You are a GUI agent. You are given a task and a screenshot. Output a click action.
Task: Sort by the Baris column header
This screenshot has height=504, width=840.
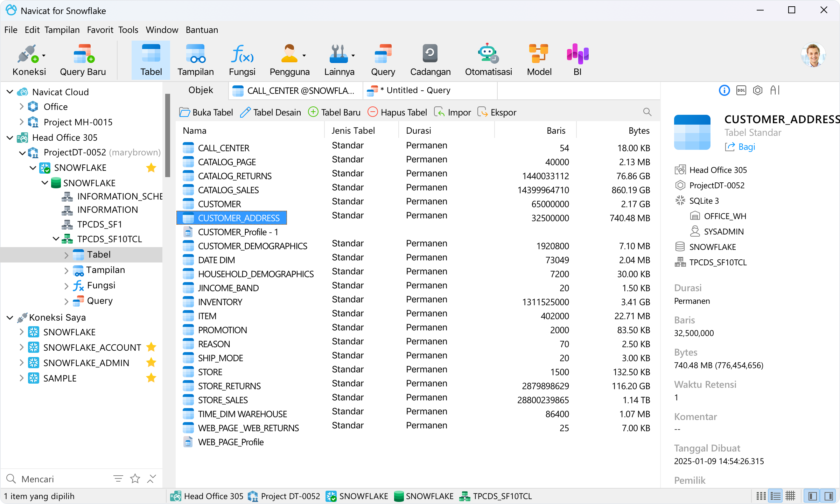pyautogui.click(x=535, y=131)
